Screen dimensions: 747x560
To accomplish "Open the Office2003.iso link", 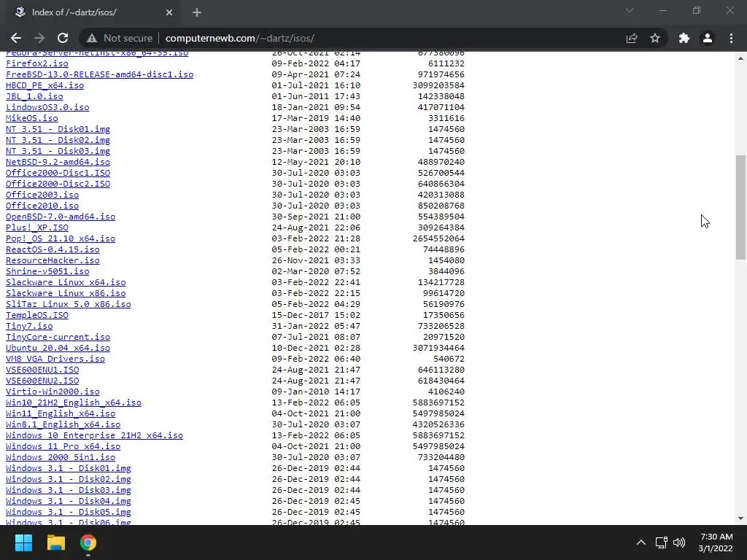I will click(x=42, y=195).
